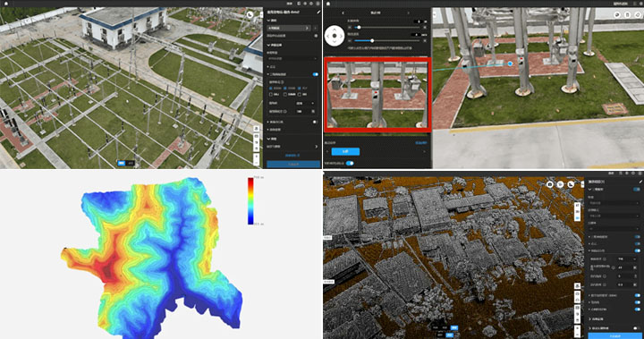Click the pencil edit icon beside the top-left panel title
The image size is (644, 339).
pyautogui.click(x=318, y=12)
